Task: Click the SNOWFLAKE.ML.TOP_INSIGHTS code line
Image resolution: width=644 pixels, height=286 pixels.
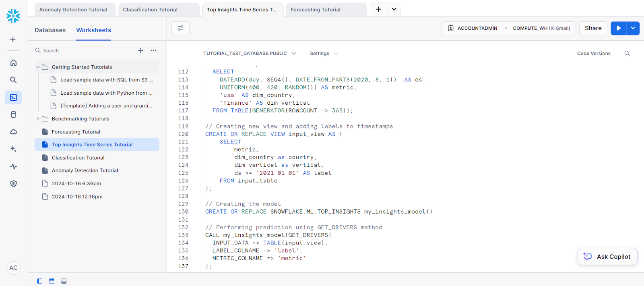Action: point(319,212)
